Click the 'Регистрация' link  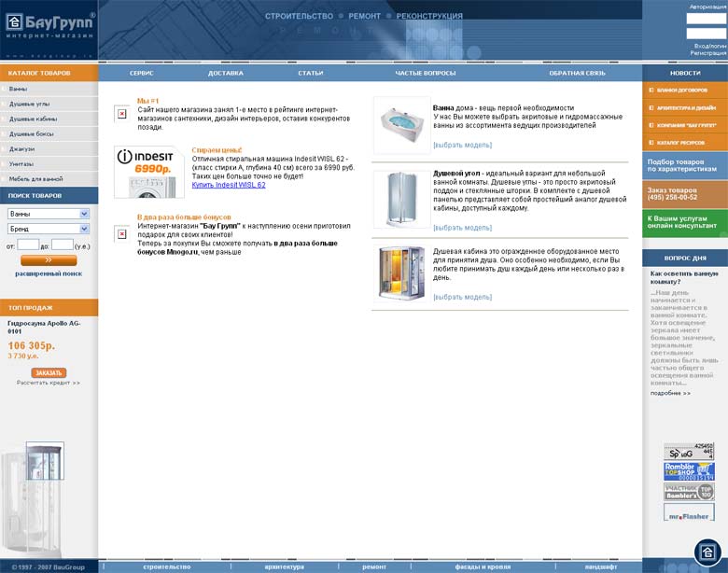tap(707, 53)
